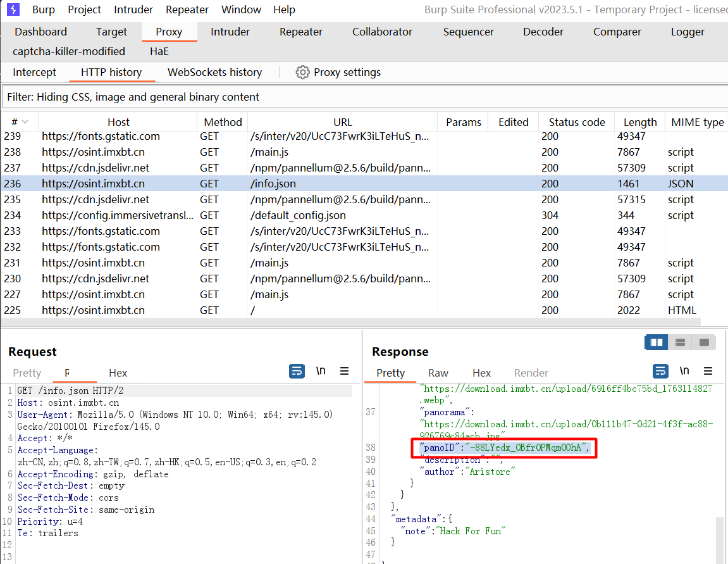Switch to top-bottom stacked layout
Viewport: 728px width, 564px height.
[681, 342]
